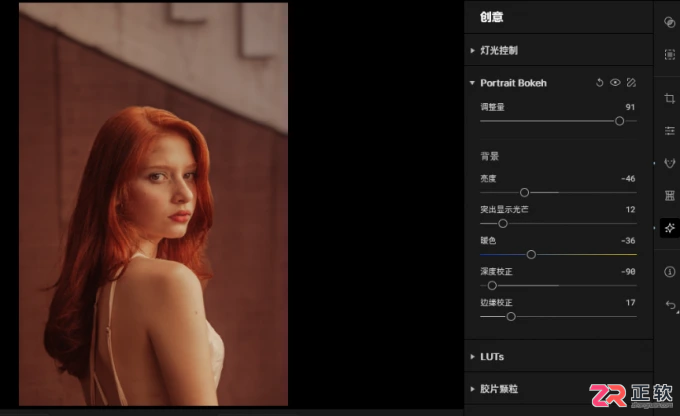Adjust the 边缘校正 slider handle
Viewport: 680px width, 416px height.
point(511,317)
